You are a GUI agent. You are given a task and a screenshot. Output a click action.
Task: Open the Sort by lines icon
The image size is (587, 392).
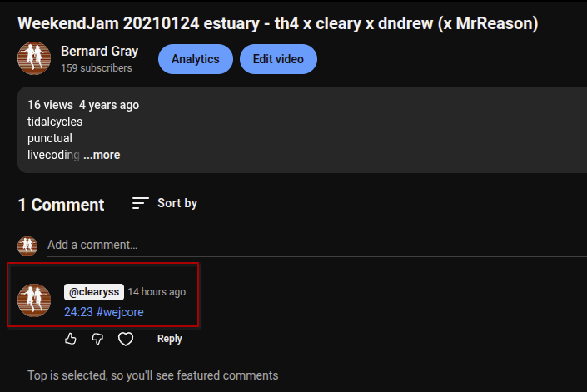[x=141, y=203]
